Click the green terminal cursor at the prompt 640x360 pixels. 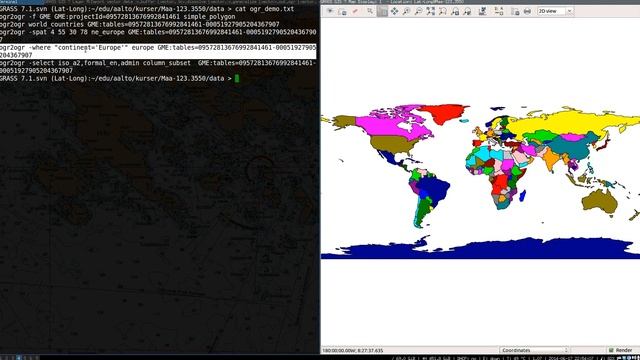click(237, 78)
